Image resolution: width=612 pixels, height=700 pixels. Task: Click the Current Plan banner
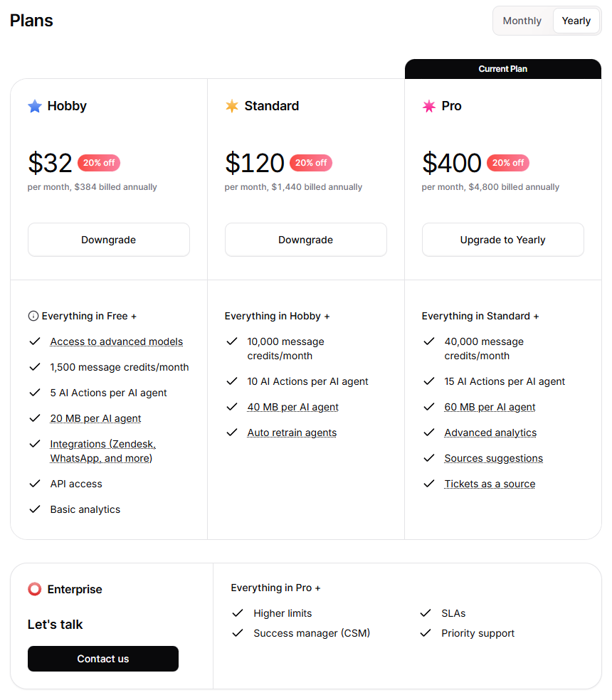pyautogui.click(x=503, y=69)
